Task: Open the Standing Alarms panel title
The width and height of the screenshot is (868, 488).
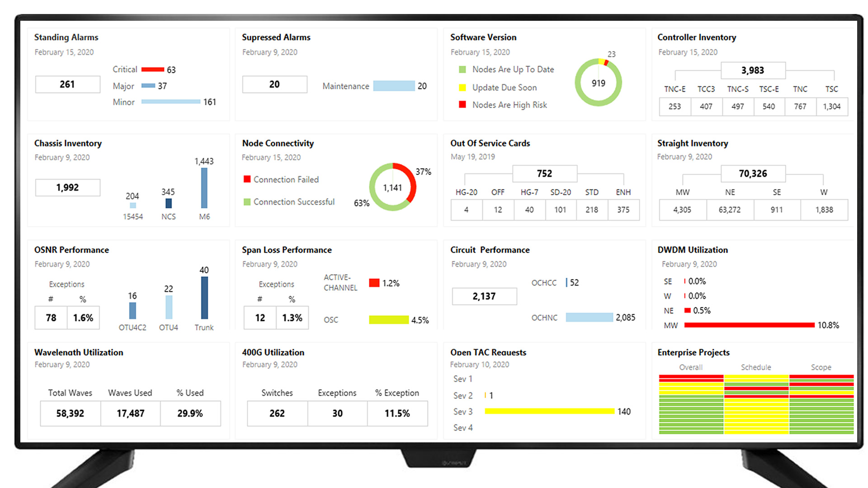Action: tap(66, 38)
